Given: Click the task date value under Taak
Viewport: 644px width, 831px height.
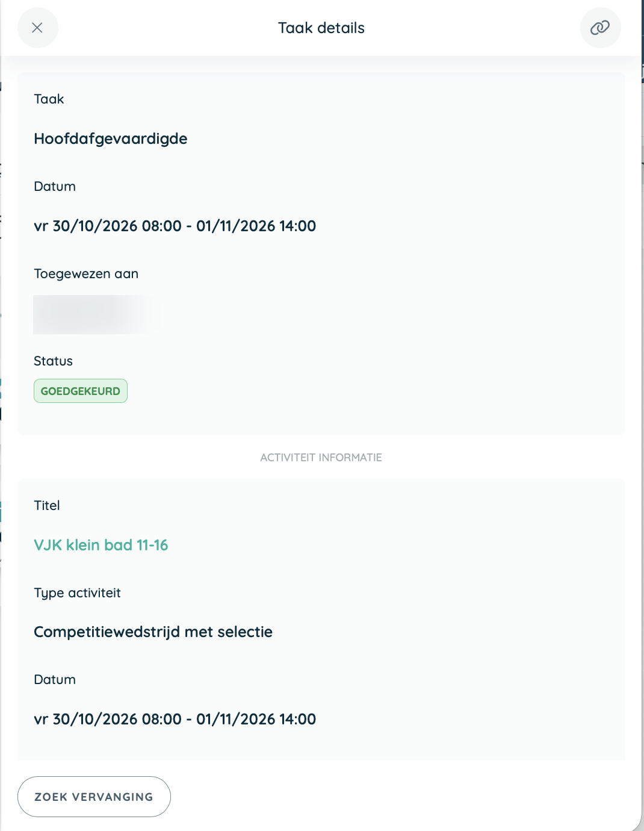Looking at the screenshot, I should coord(175,226).
